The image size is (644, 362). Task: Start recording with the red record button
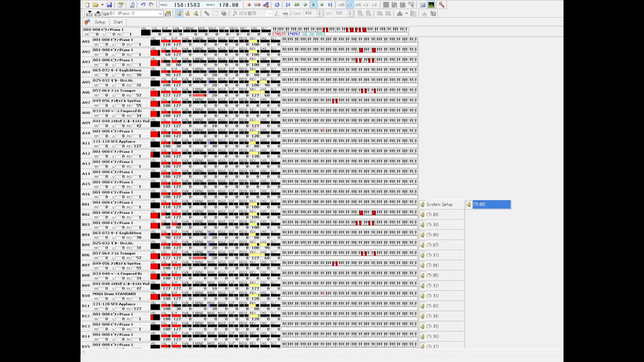[x=249, y=5]
